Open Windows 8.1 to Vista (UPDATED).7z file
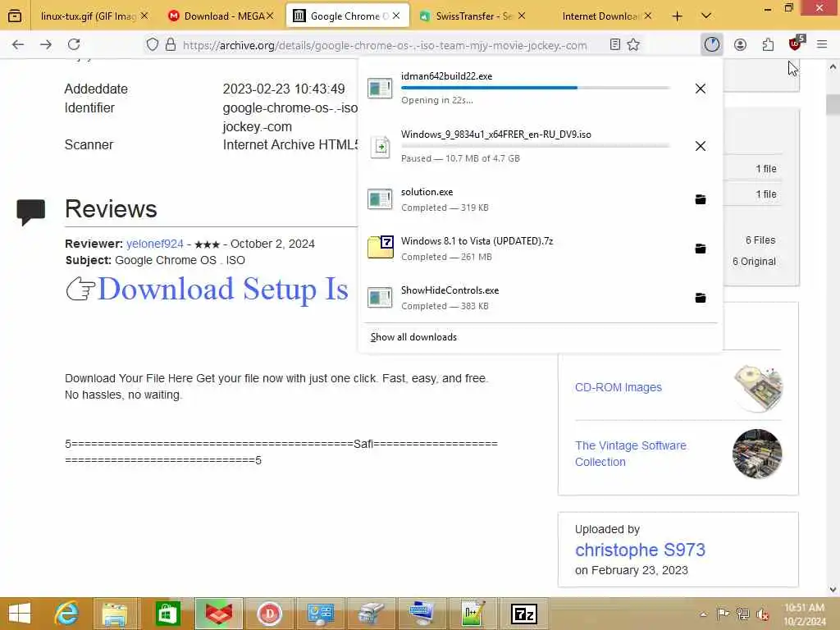The image size is (840, 630). point(523,249)
